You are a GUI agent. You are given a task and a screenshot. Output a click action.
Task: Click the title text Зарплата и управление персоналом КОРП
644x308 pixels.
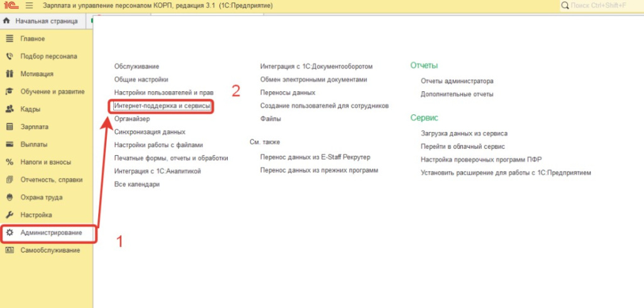[108, 6]
